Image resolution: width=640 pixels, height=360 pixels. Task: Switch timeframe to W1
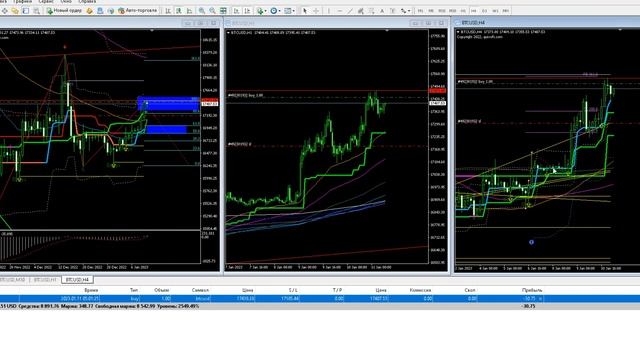pyautogui.click(x=495, y=11)
